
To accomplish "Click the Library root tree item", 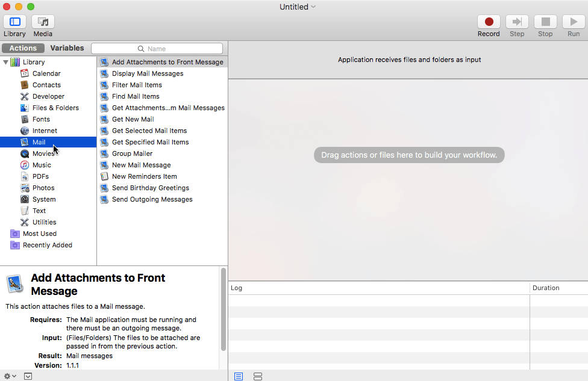I will pyautogui.click(x=33, y=62).
